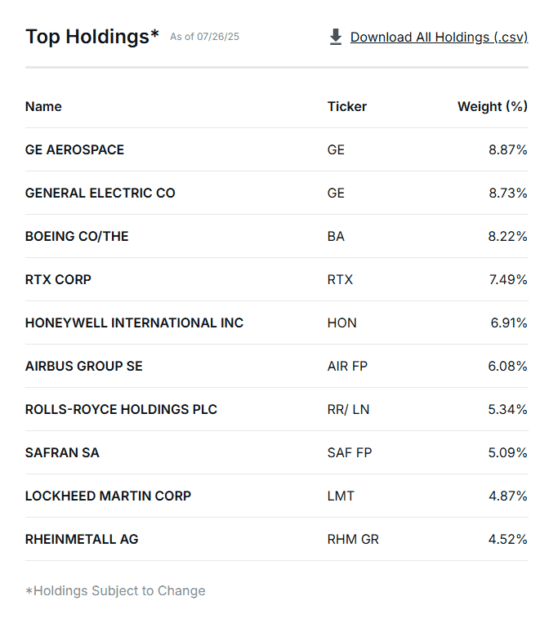The width and height of the screenshot is (549, 623).
Task: Click the SAF FP ticker
Action: tap(350, 453)
